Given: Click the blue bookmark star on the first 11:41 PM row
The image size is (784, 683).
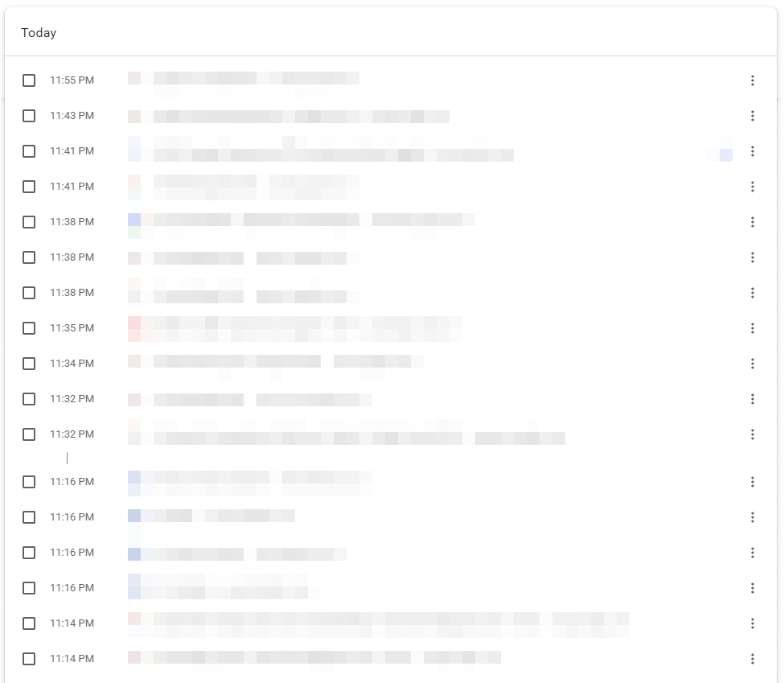Looking at the screenshot, I should [x=726, y=155].
